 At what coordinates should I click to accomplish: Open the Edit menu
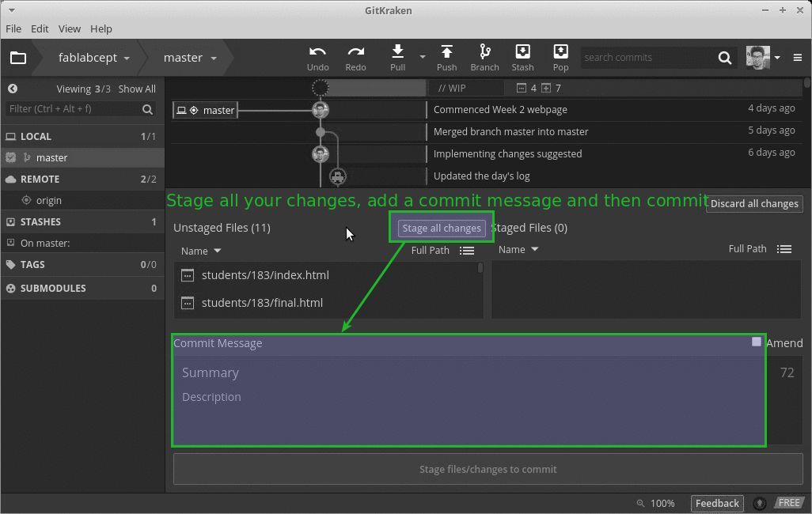coord(40,29)
